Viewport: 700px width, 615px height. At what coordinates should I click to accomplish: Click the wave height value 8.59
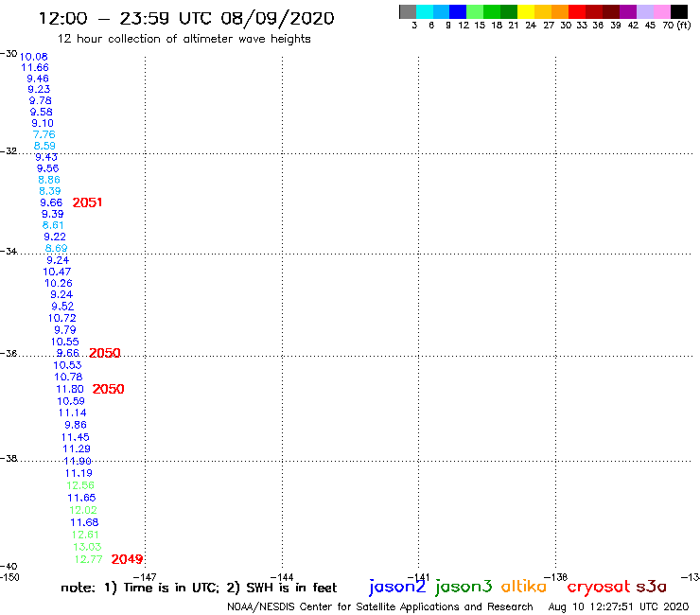pyautogui.click(x=44, y=146)
